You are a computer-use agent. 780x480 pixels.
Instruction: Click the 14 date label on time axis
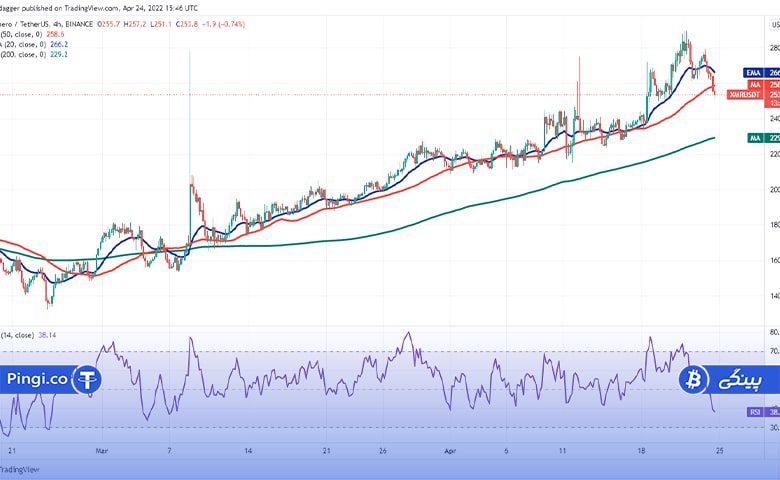coord(248,451)
